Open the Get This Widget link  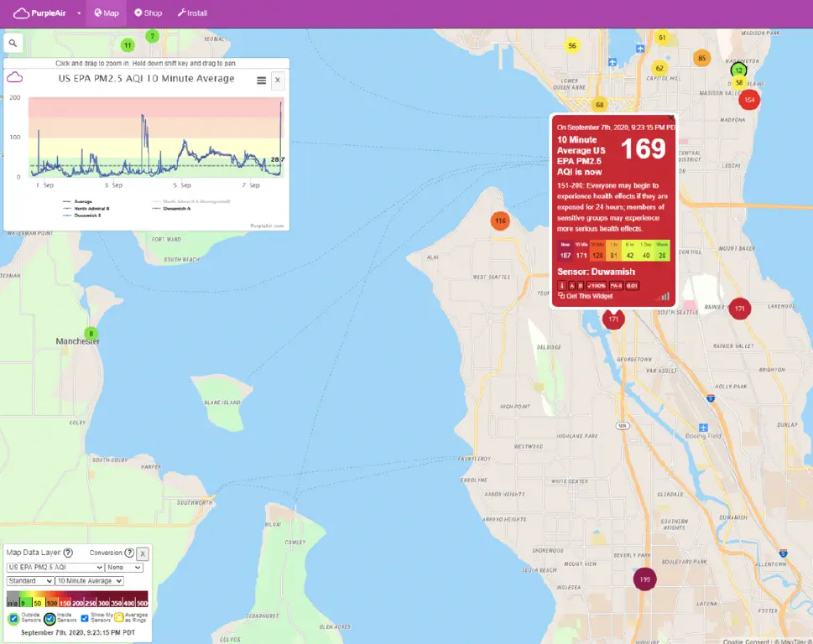tap(586, 296)
